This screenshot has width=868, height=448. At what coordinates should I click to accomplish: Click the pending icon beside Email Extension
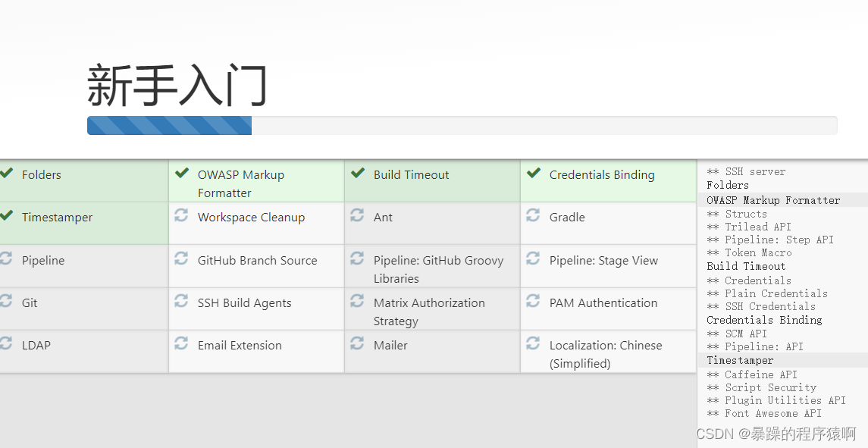pyautogui.click(x=182, y=343)
